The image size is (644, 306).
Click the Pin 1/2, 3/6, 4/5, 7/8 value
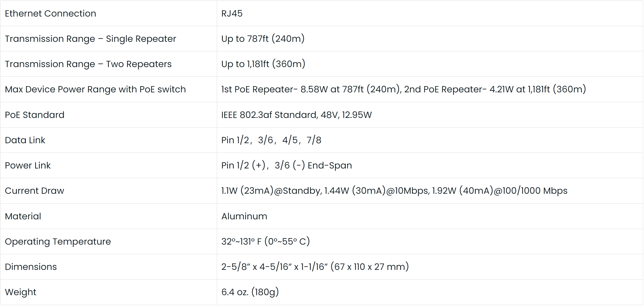[271, 140]
